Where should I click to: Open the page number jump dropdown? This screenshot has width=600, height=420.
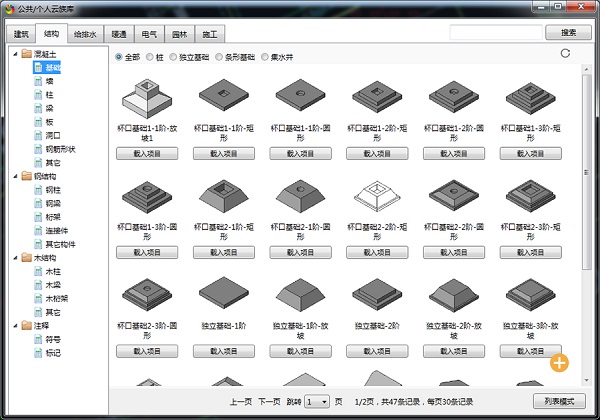(317, 401)
